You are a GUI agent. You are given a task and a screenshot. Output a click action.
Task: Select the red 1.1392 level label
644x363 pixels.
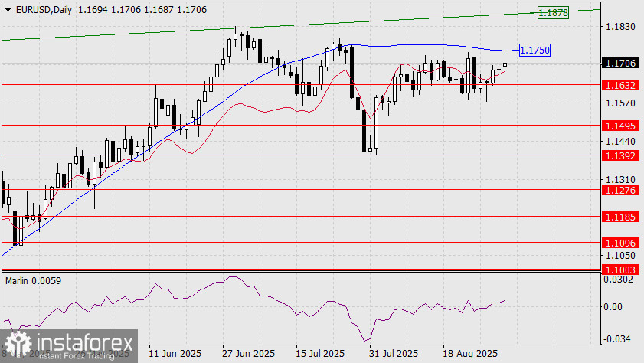(x=620, y=155)
